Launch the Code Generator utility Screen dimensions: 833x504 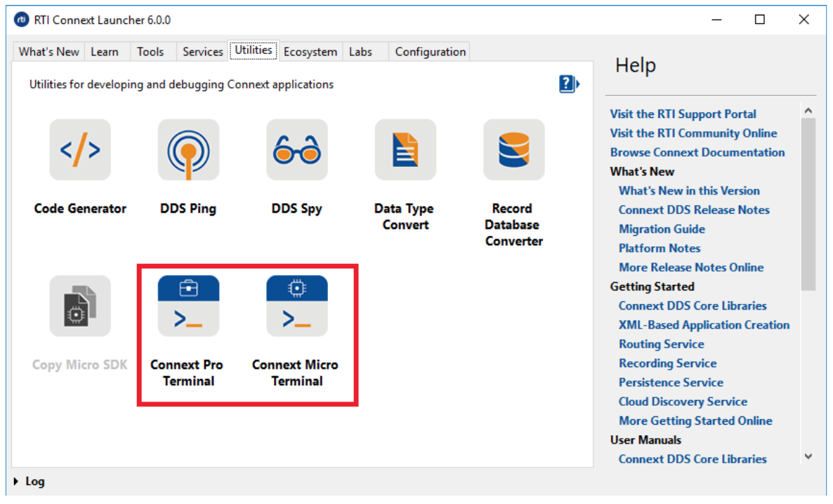click(80, 150)
